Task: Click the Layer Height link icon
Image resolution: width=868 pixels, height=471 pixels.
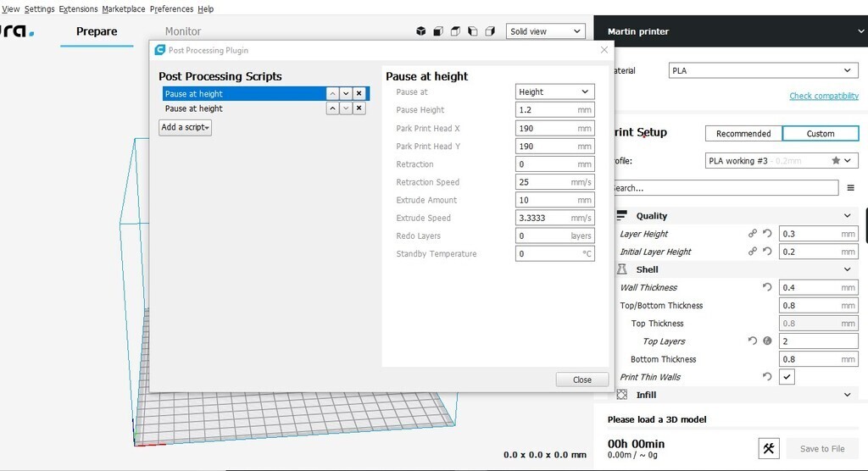Action: [x=753, y=234]
